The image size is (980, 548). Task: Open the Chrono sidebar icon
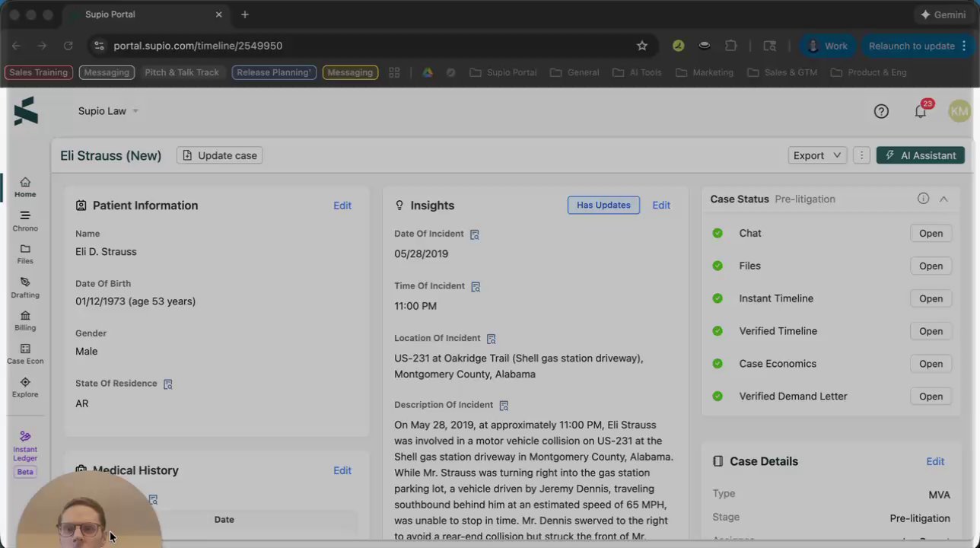[x=25, y=221]
